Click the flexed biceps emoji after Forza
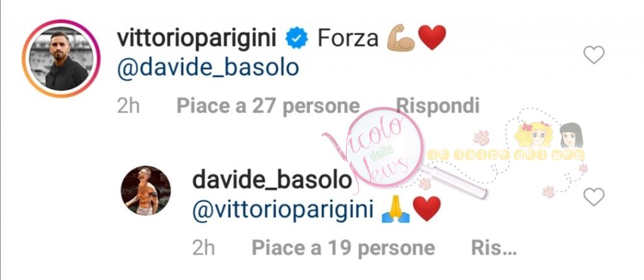This screenshot has width=644, height=280. point(401,38)
